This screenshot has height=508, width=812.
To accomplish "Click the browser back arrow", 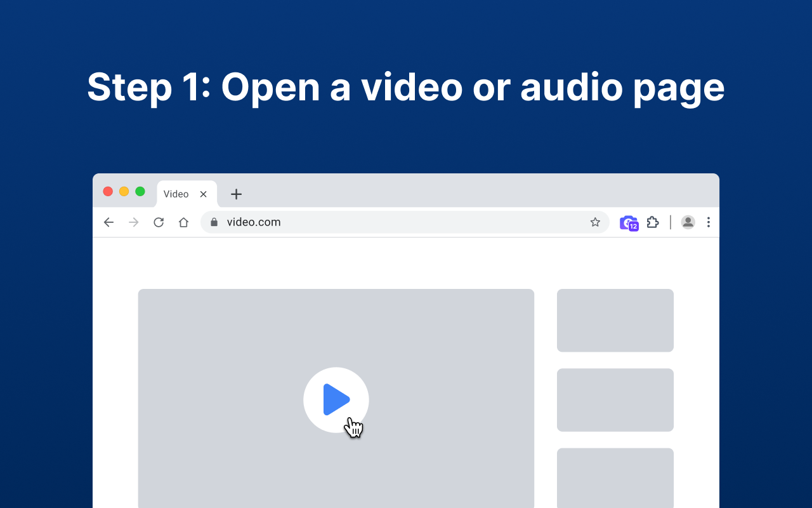I will coord(108,222).
